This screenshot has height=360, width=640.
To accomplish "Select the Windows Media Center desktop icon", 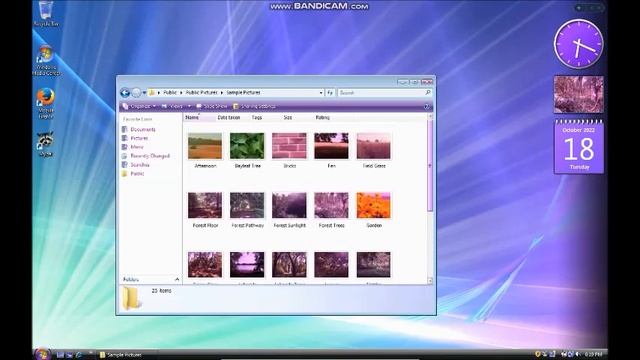I will 46,60.
